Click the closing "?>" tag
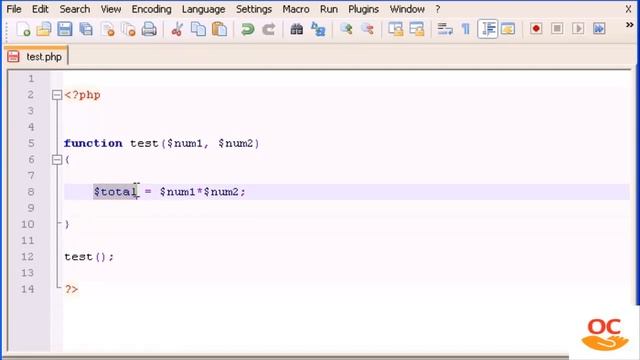 coord(71,289)
